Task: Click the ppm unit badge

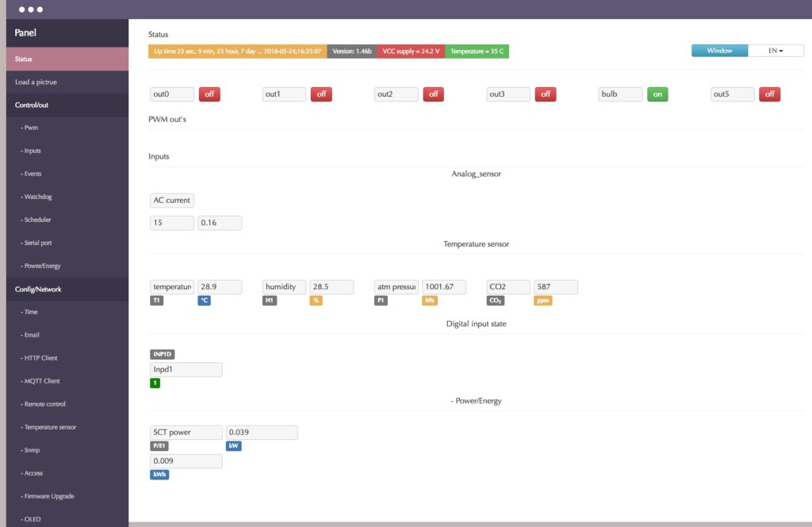Action: [x=542, y=301]
